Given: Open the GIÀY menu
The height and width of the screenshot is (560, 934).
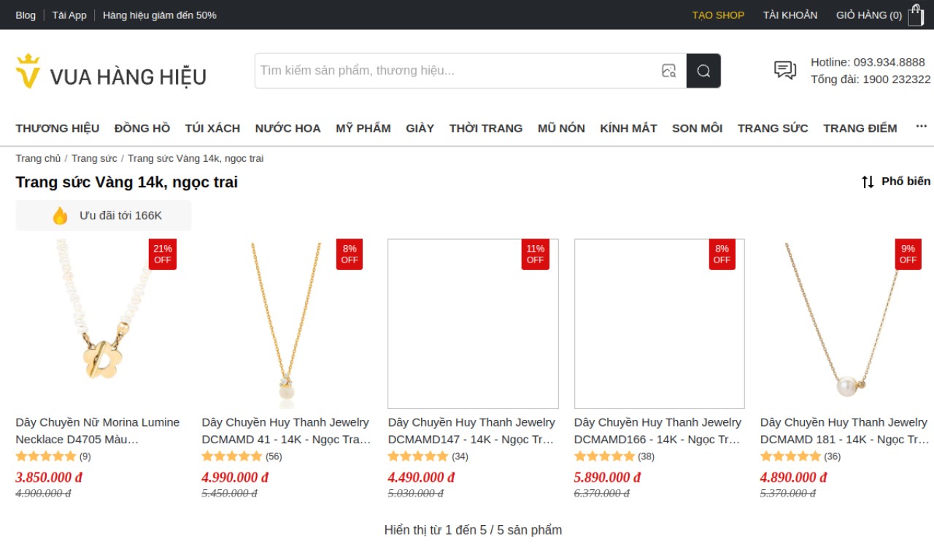Looking at the screenshot, I should pyautogui.click(x=420, y=128).
